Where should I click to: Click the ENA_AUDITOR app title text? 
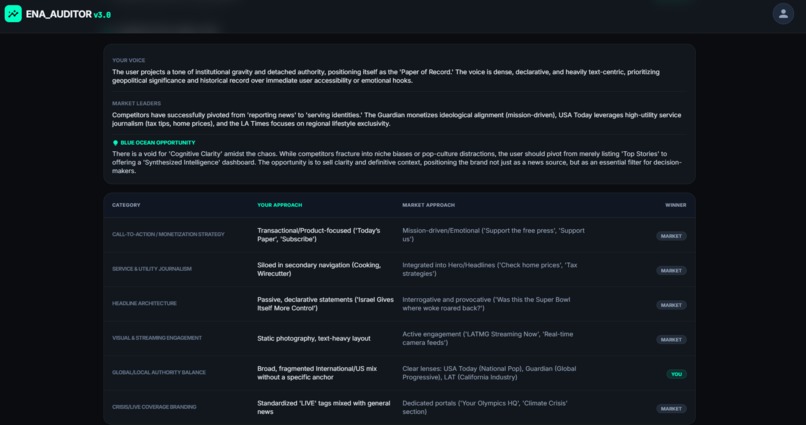pyautogui.click(x=59, y=14)
